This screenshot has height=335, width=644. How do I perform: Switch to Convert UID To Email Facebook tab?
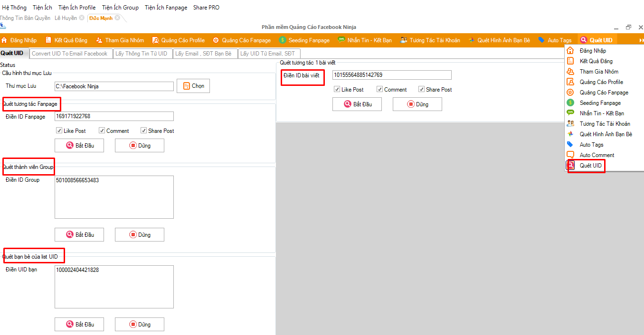71,54
